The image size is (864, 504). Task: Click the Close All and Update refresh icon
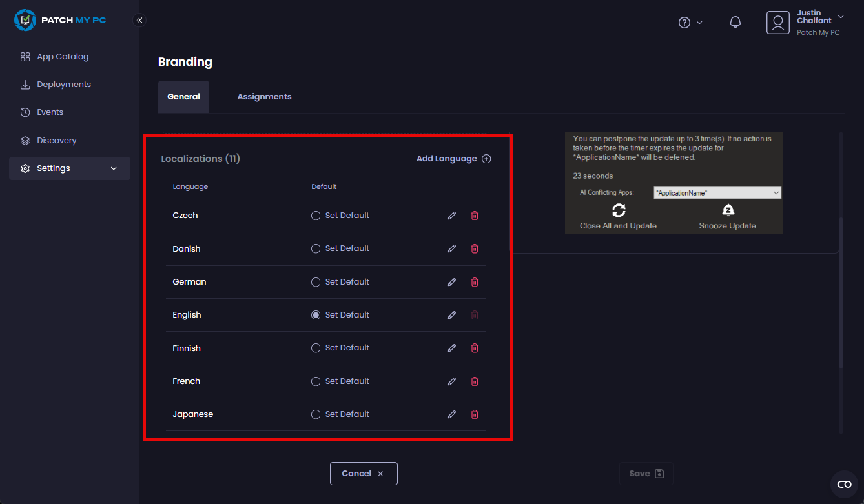(618, 210)
